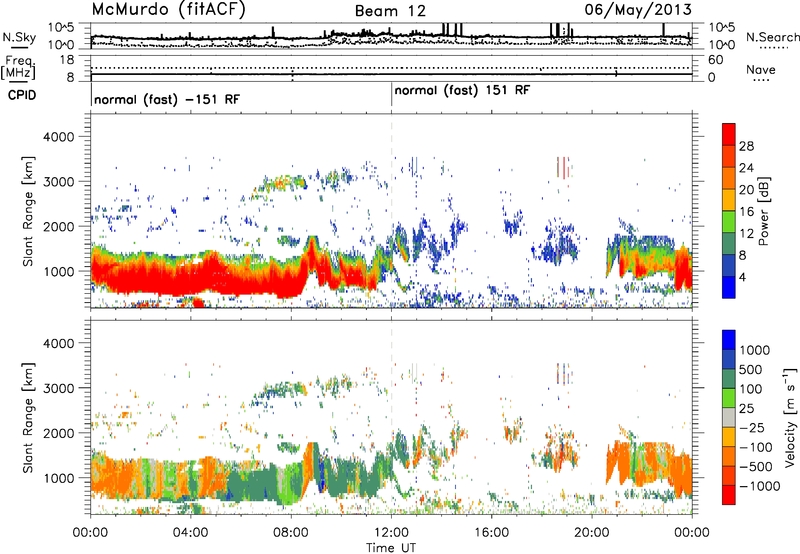This screenshot has width=800, height=554.
Task: Click the -100 value on velocity colorbar
Action: (x=756, y=447)
